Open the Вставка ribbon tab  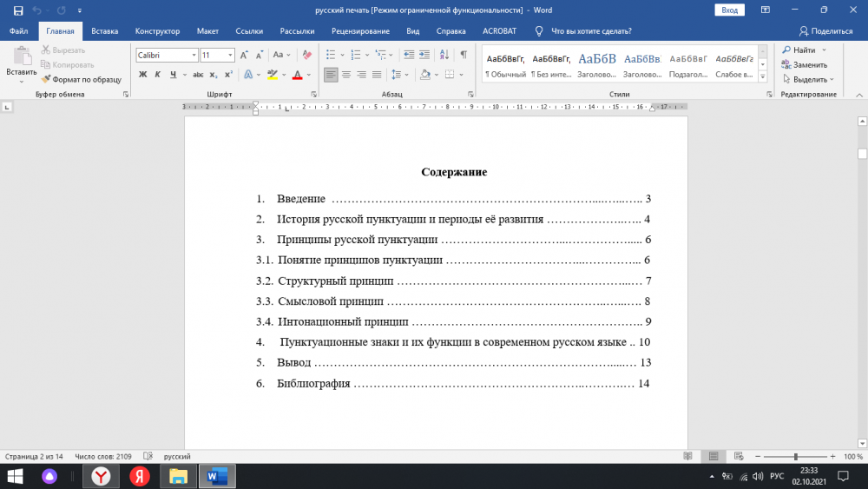104,31
